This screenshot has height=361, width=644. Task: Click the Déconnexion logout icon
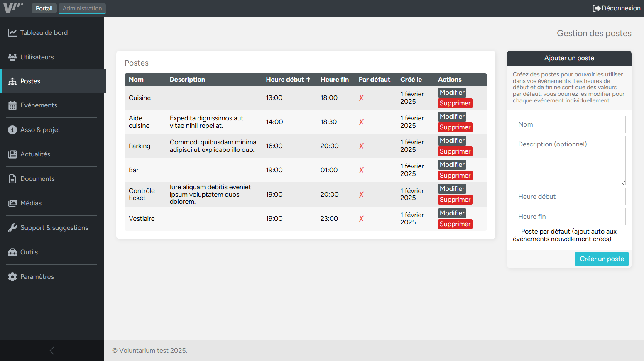(x=597, y=8)
